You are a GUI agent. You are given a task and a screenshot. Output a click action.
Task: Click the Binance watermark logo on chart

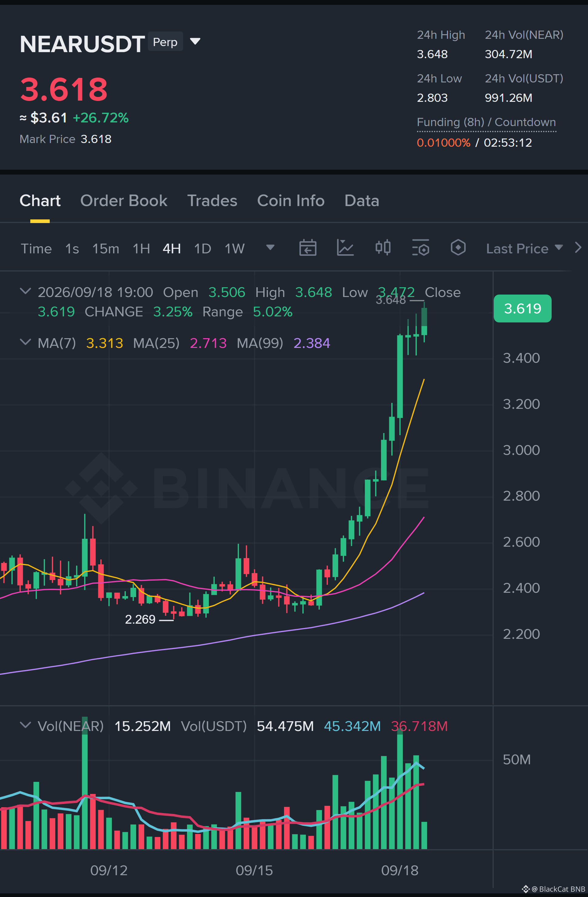click(x=101, y=488)
